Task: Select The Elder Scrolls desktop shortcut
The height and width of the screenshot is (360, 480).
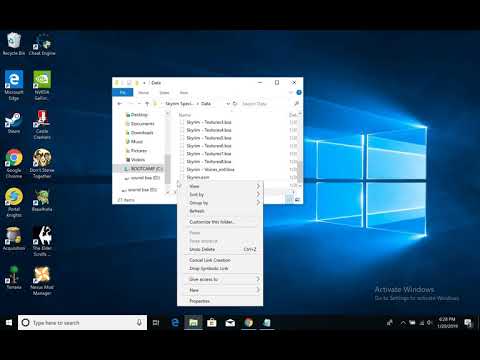Action: point(42,241)
